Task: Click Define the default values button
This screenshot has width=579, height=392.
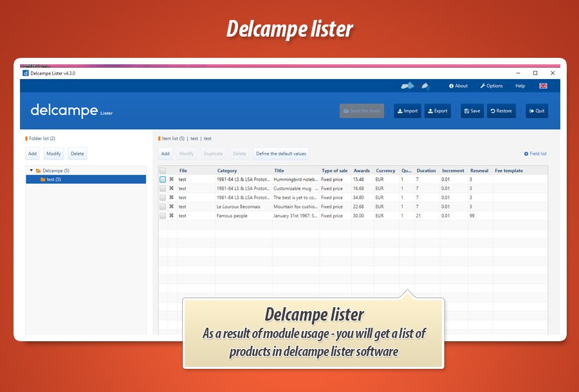Action: pyautogui.click(x=281, y=154)
